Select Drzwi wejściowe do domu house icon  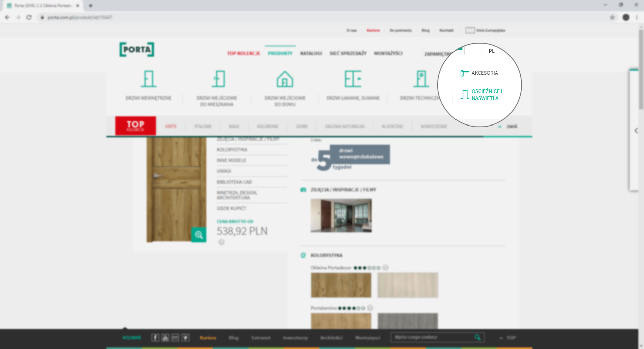pos(285,79)
